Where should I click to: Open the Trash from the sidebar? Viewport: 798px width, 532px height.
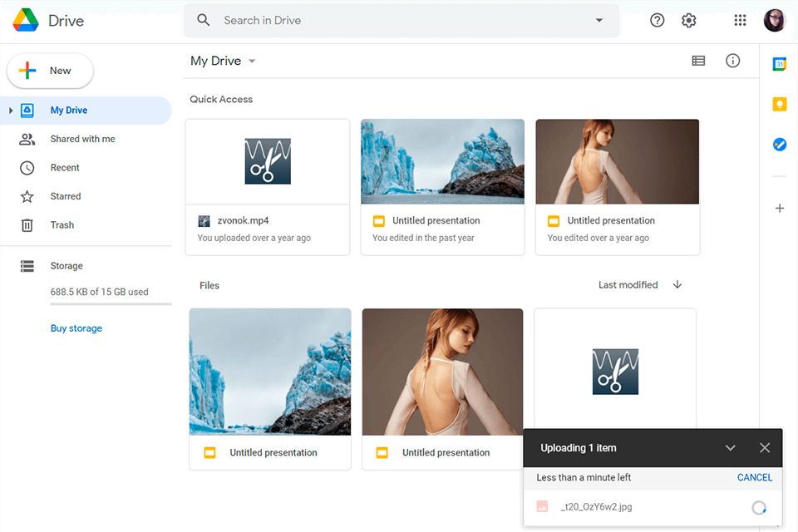[62, 224]
